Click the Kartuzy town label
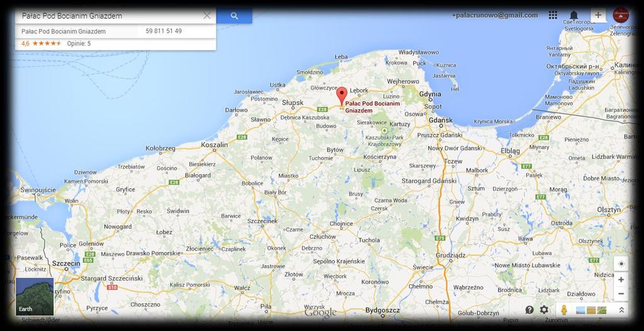This screenshot has width=644, height=331. click(400, 124)
